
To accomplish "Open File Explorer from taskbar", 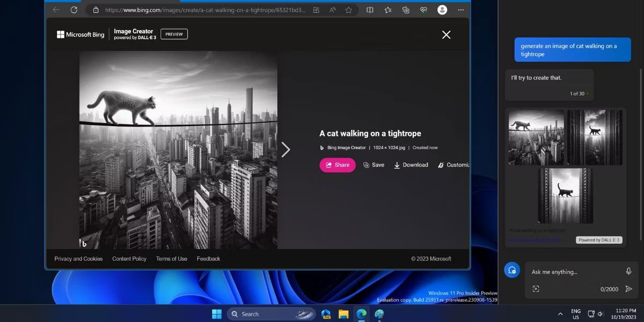I will 343,314.
